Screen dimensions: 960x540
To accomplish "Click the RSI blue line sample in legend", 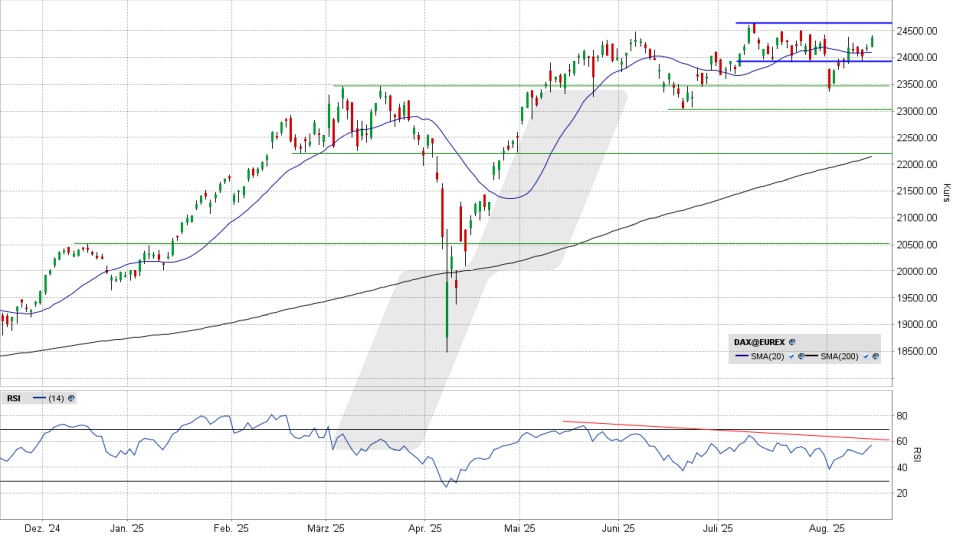I will point(39,397).
